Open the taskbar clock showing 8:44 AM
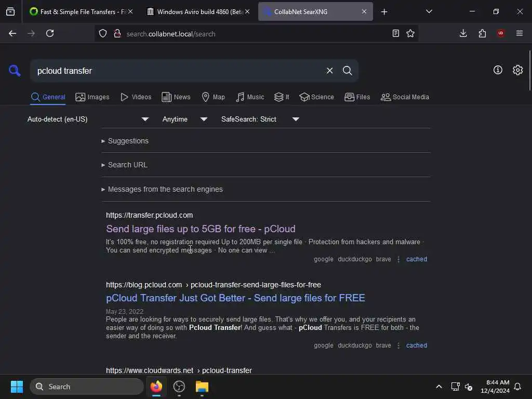532x399 pixels. [x=495, y=387]
